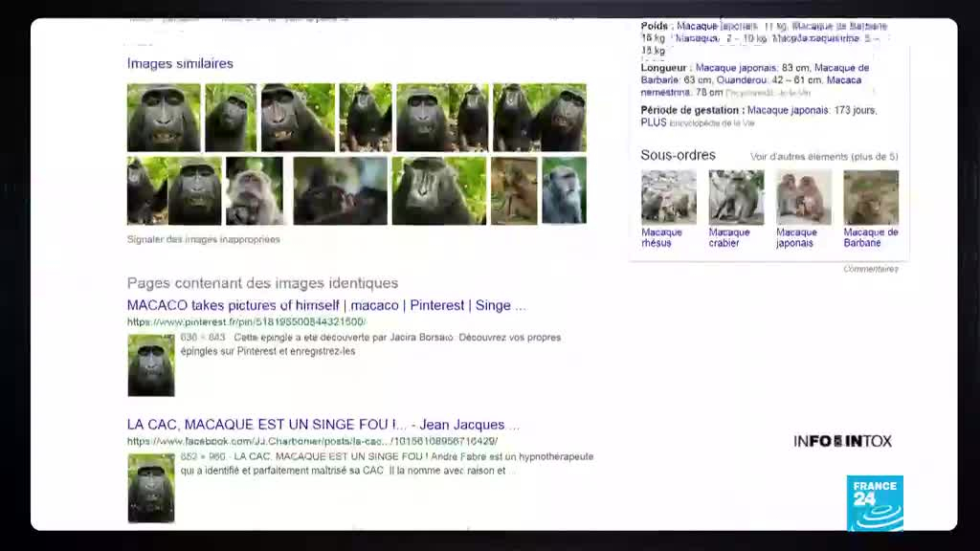Open 'LA CAC, MACAQUE EST UN SINGE FOU' result
Screen dimensions: 980x551
click(323, 425)
